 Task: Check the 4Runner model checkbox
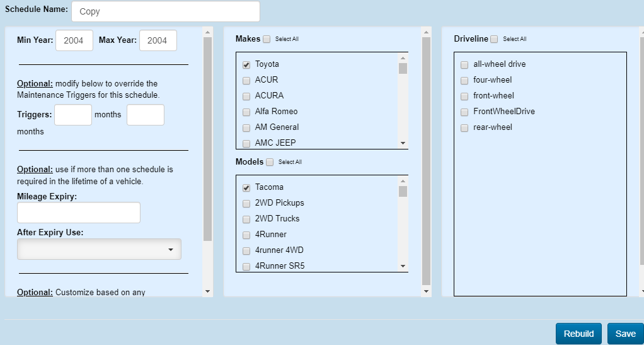tap(246, 235)
